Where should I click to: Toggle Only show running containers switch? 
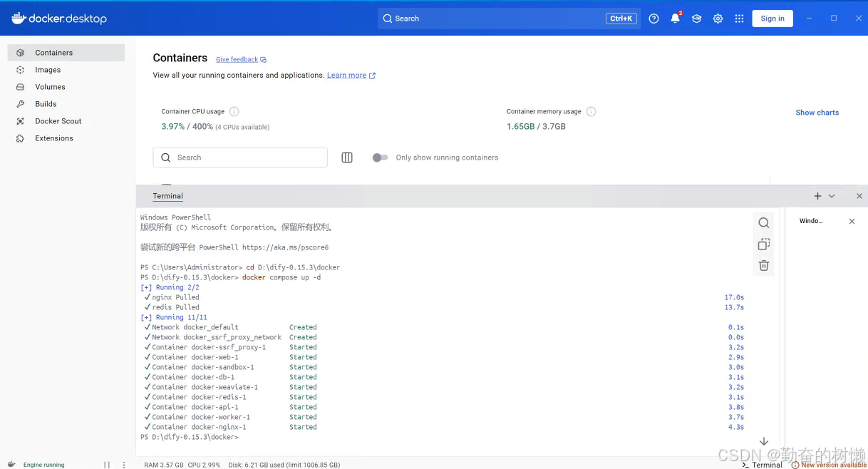(x=380, y=158)
